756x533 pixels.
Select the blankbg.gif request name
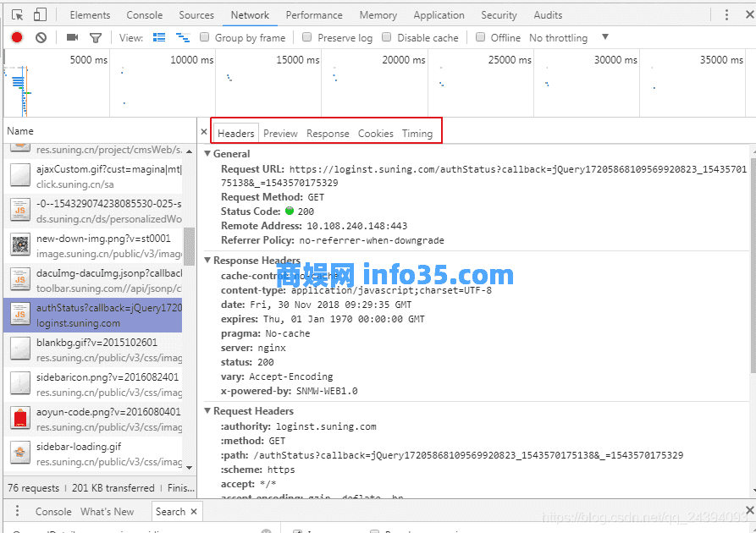pos(97,343)
